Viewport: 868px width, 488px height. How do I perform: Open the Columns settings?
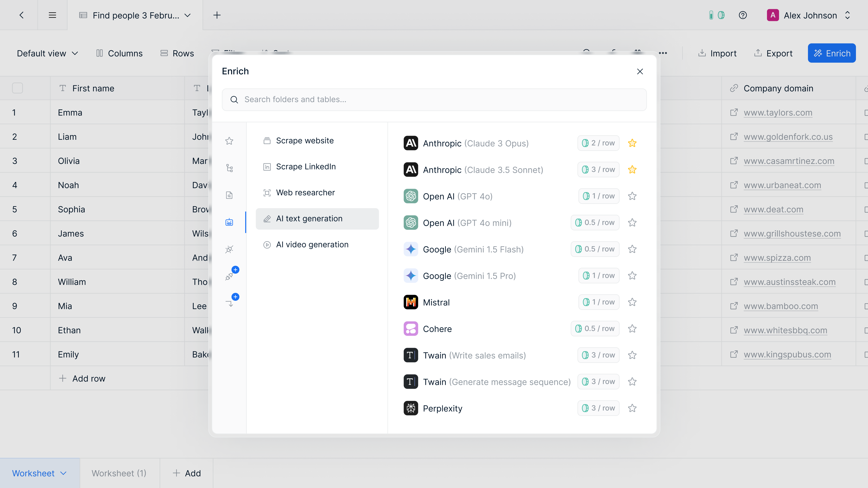[x=119, y=53]
